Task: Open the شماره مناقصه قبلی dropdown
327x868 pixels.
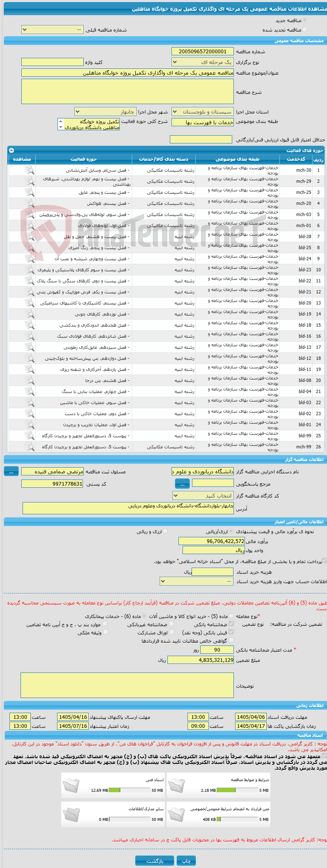Action: (x=53, y=30)
